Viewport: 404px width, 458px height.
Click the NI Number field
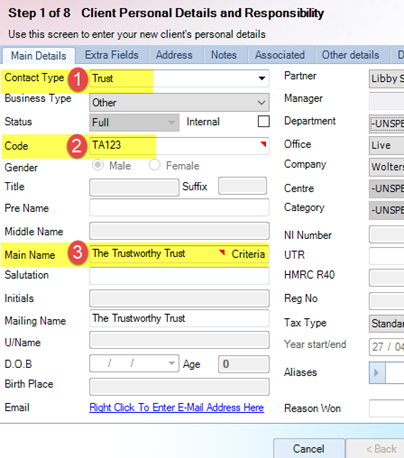pyautogui.click(x=387, y=234)
